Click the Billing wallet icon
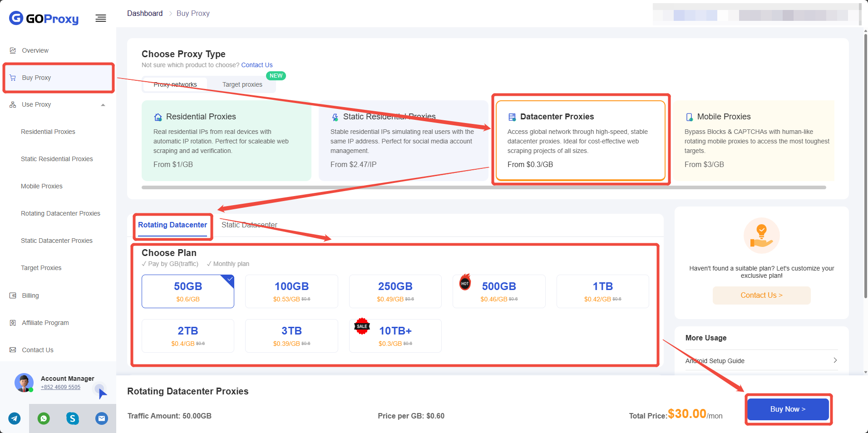The width and height of the screenshot is (868, 433). point(13,295)
